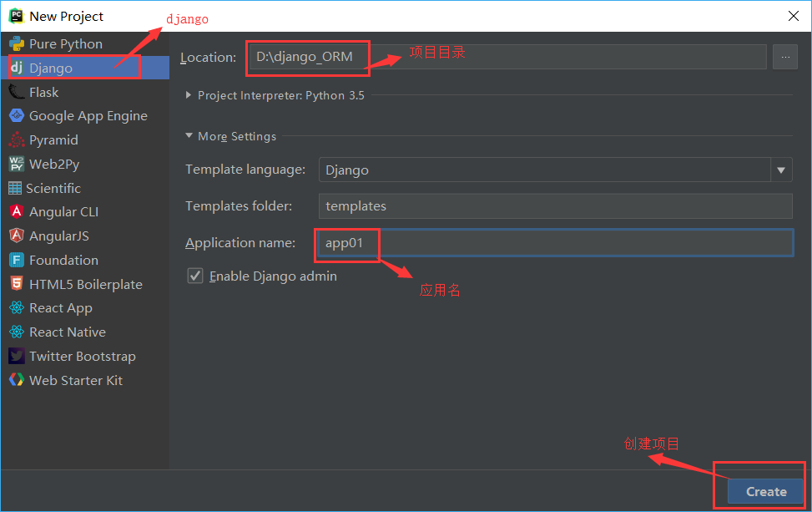Click the Flask horn icon
This screenshot has height=512, width=812.
tap(17, 92)
